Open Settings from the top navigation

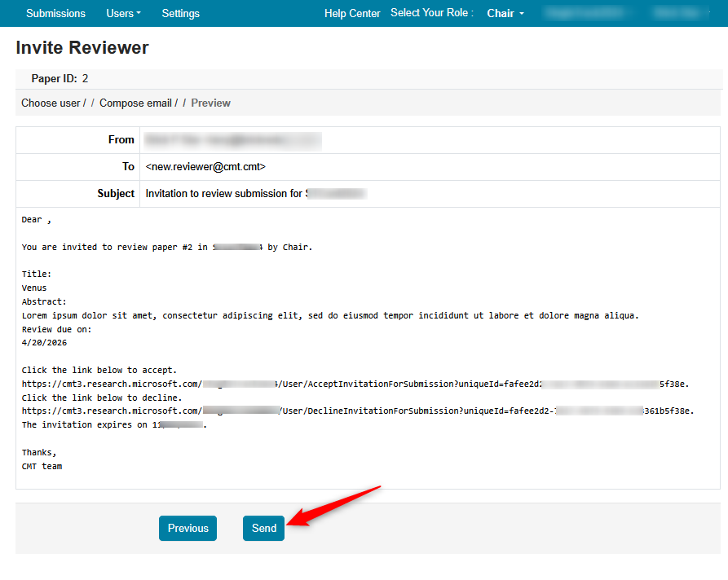pos(180,13)
